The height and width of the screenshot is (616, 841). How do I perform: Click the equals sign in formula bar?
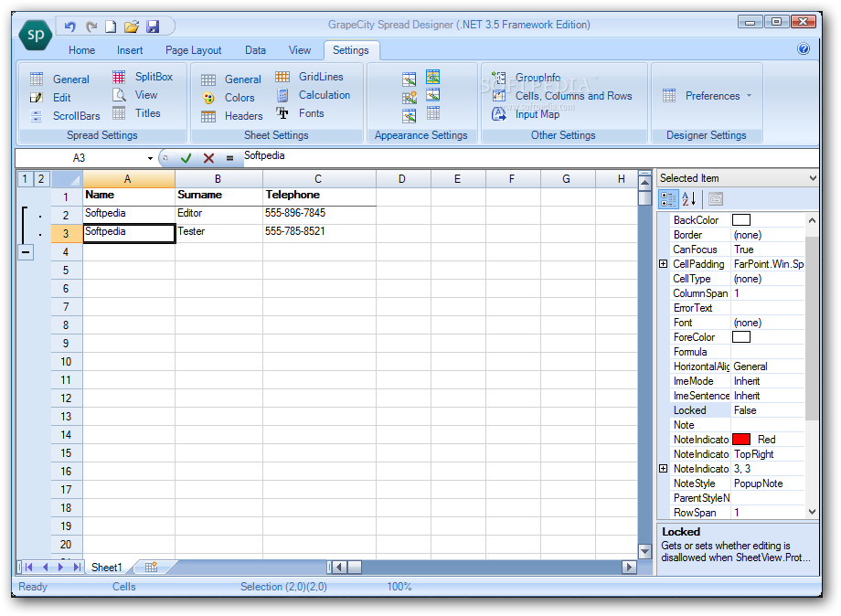tap(229, 158)
